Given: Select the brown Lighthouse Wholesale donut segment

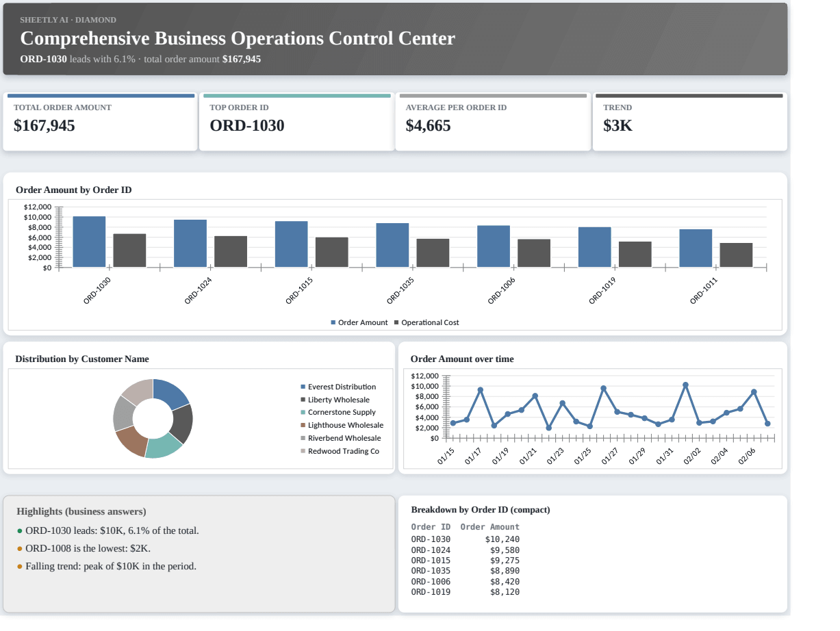Looking at the screenshot, I should 131,440.
